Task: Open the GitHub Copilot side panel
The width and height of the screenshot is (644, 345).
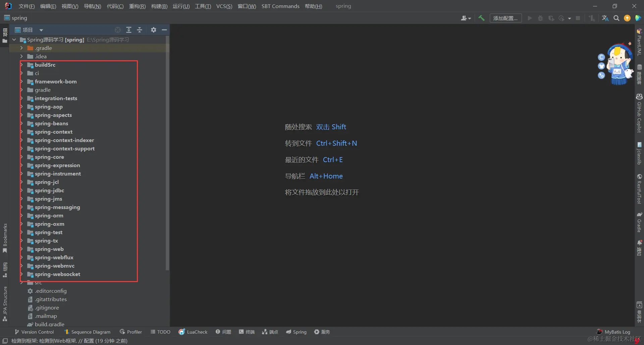Action: tap(639, 113)
